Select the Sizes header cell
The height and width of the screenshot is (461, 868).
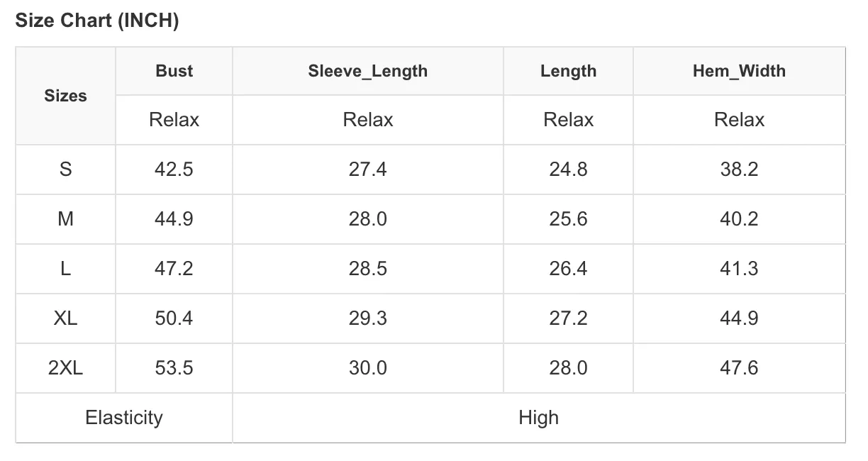pyautogui.click(x=65, y=96)
